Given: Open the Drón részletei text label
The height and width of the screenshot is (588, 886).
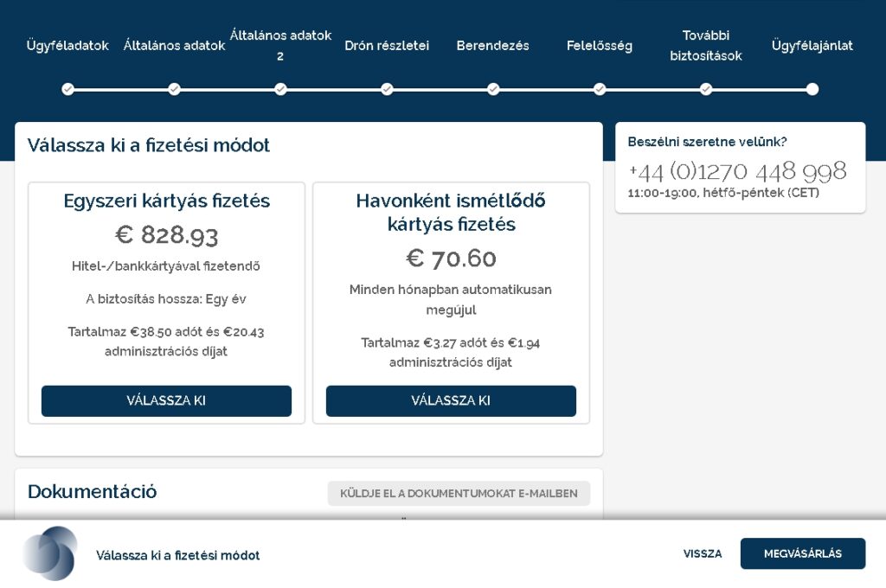Looking at the screenshot, I should tap(387, 46).
